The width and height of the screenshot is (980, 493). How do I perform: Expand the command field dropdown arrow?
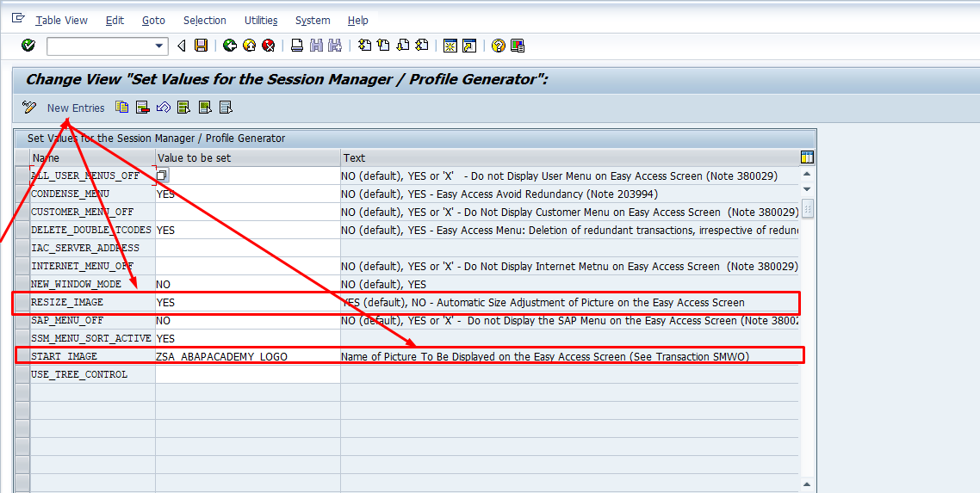click(x=158, y=46)
